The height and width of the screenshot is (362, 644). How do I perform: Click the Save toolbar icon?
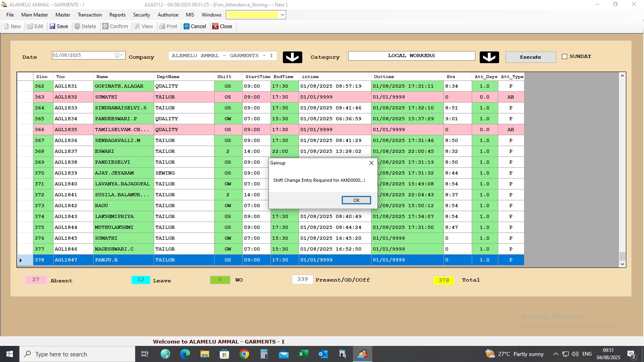point(52,27)
